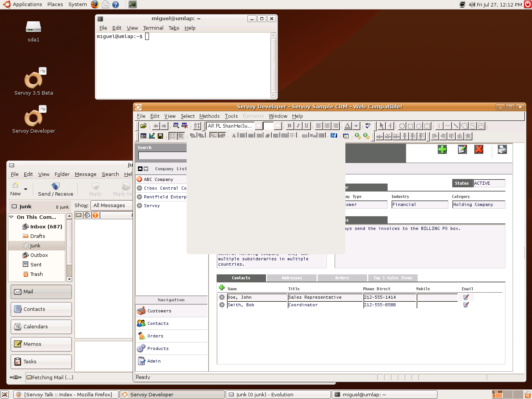532x399 pixels.
Task: Open the Folder menu in Evolution
Action: tap(62, 174)
